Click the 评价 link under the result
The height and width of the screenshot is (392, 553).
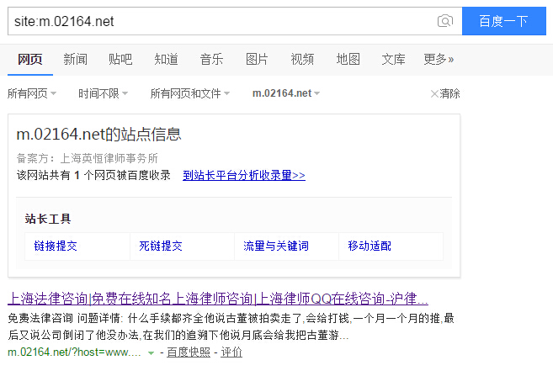pos(231,352)
